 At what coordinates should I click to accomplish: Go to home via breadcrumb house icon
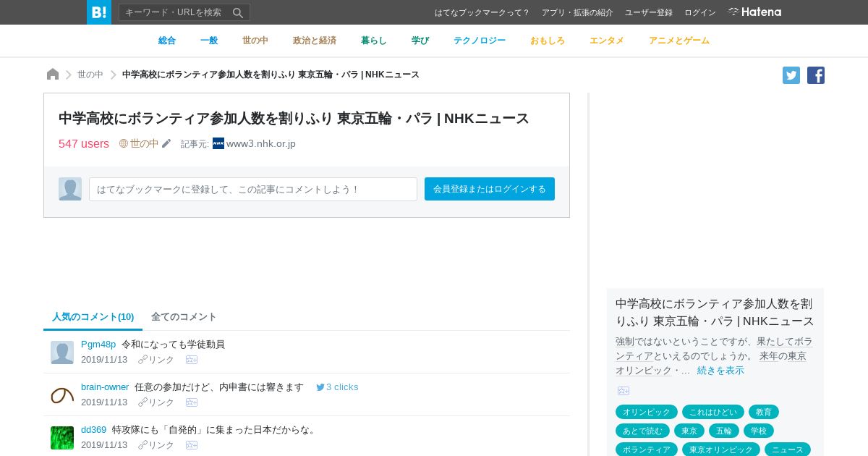coord(53,75)
